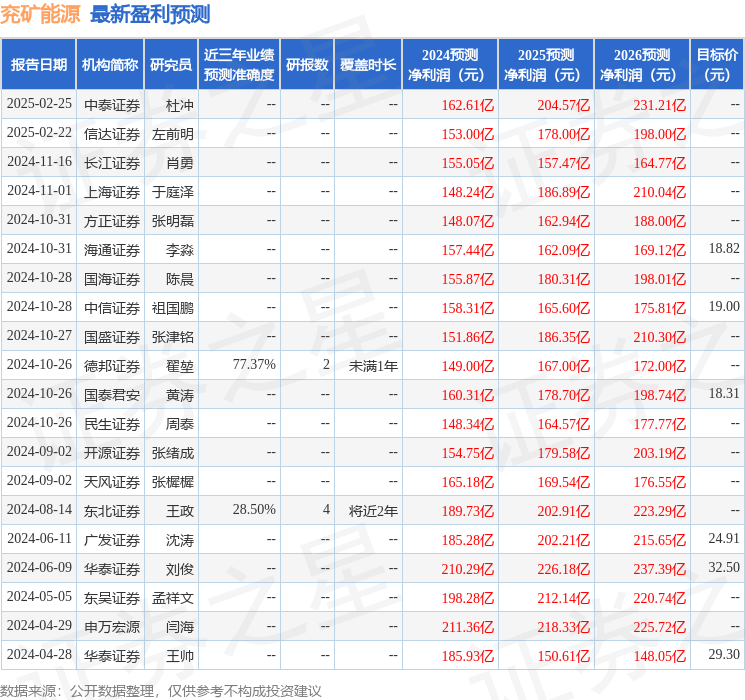Click the 162.61亿 2024 forecast value
The width and height of the screenshot is (745, 700).
coord(468,105)
